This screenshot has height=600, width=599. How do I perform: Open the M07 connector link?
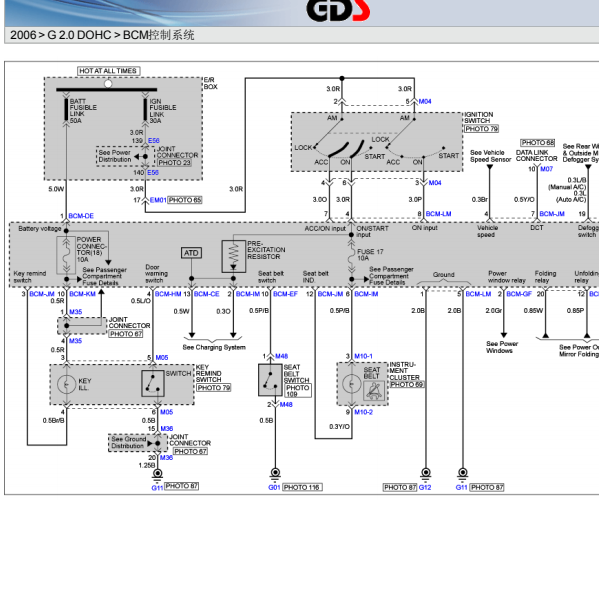tap(546, 169)
